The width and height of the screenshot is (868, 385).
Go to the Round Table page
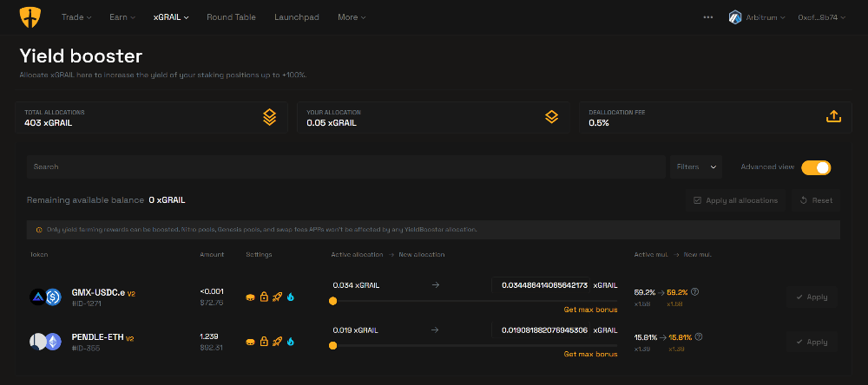(x=231, y=17)
